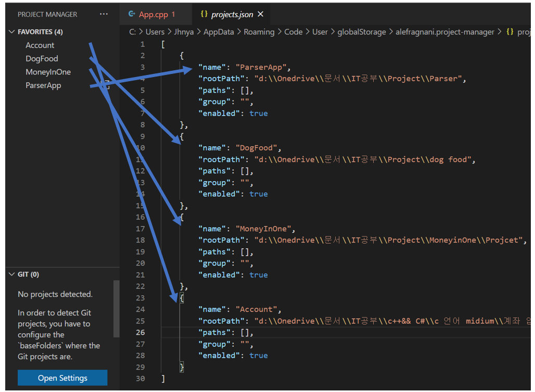Screen dimensions: 535x392
Task: Open Project Manager more actions menu
Action: pyautogui.click(x=104, y=14)
